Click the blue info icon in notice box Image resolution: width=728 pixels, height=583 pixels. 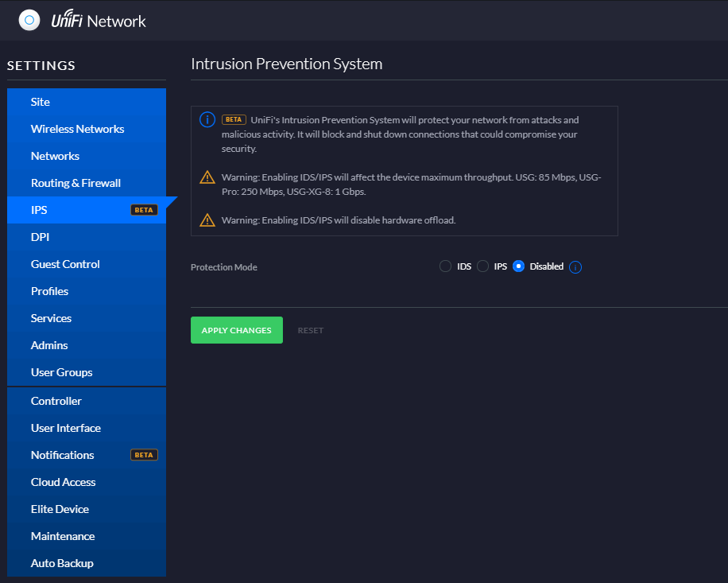[x=207, y=119]
